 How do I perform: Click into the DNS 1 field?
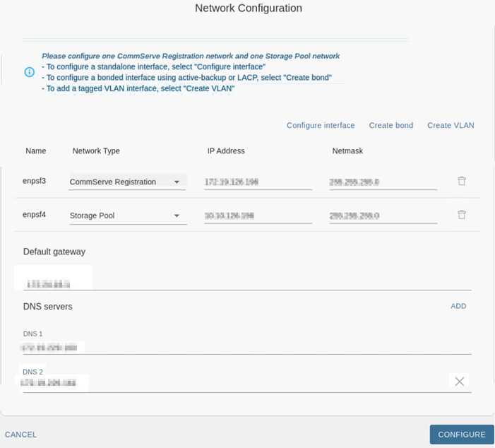tap(247, 348)
